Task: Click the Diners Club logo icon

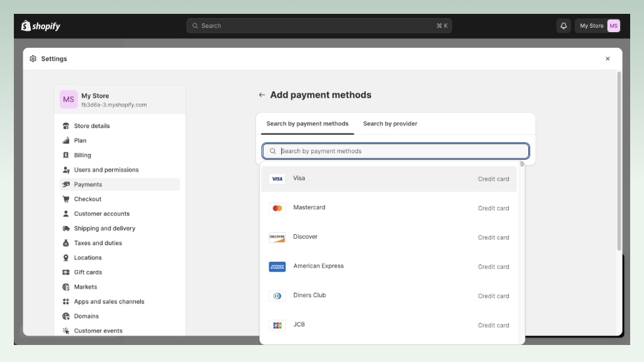Action: pyautogui.click(x=277, y=296)
